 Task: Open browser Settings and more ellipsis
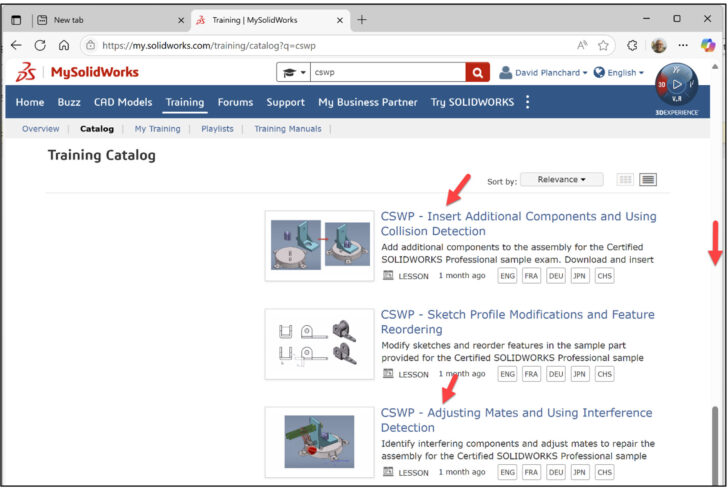click(x=683, y=45)
